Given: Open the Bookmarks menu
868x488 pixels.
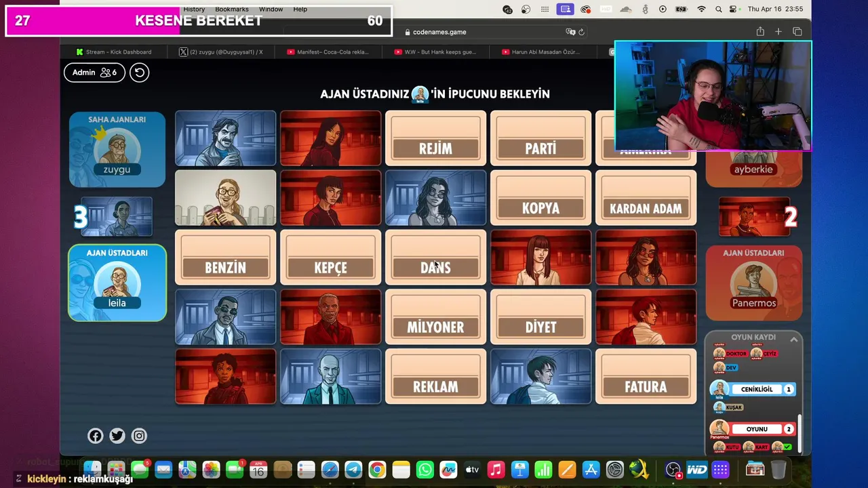Looking at the screenshot, I should (x=232, y=9).
